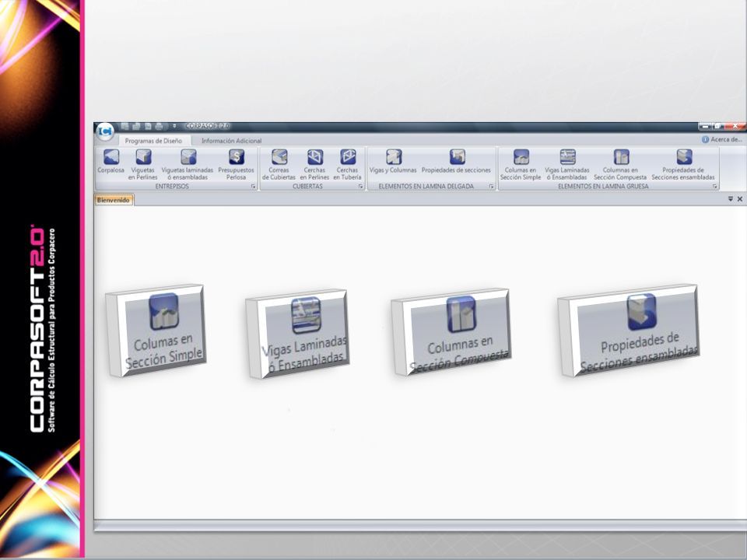Click large 3D tile Columnas en Sección Simple
The image size is (747, 560).
pos(156,330)
